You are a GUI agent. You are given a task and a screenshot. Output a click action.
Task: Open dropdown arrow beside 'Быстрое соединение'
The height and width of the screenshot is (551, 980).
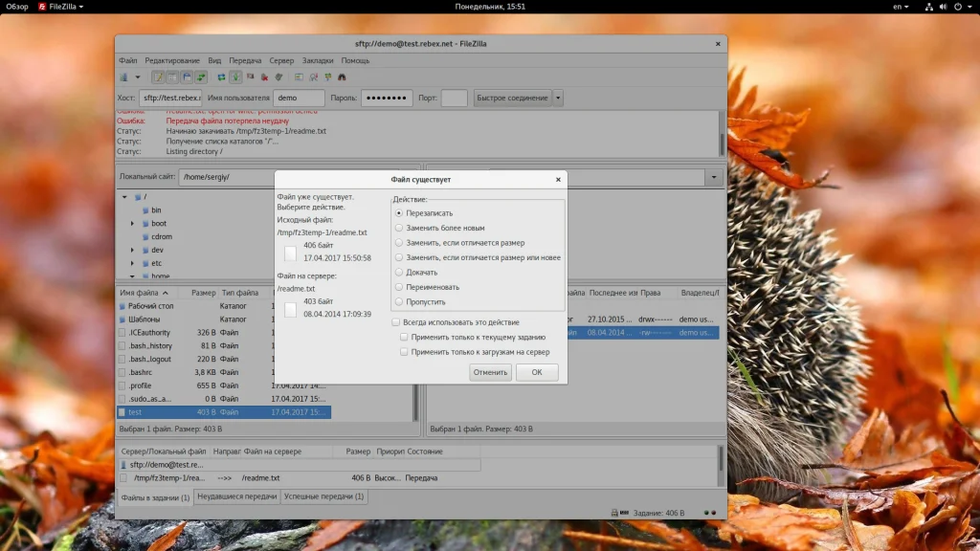558,98
